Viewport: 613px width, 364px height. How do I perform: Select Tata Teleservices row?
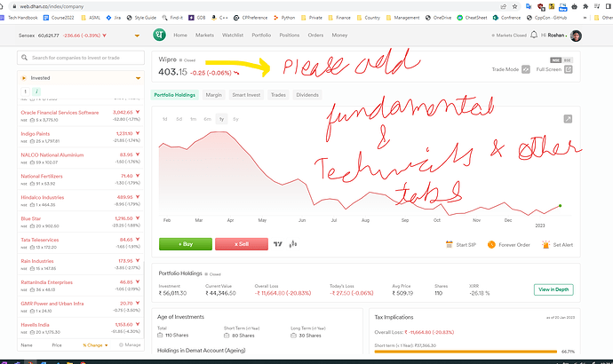81,243
